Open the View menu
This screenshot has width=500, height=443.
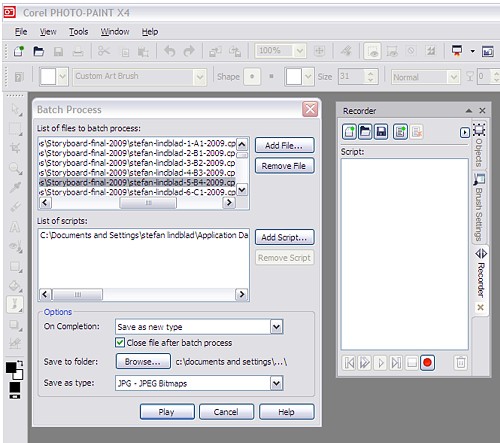pos(48,32)
